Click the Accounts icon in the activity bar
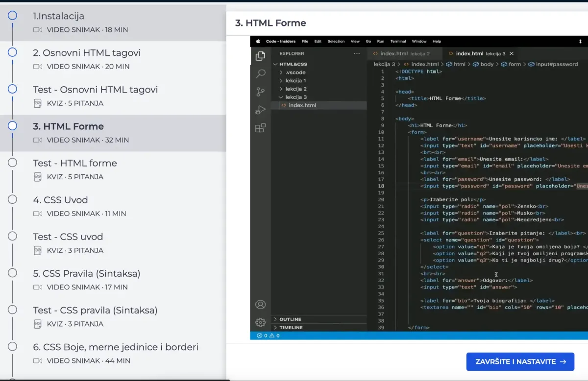Image resolution: width=588 pixels, height=381 pixels. pos(261,305)
